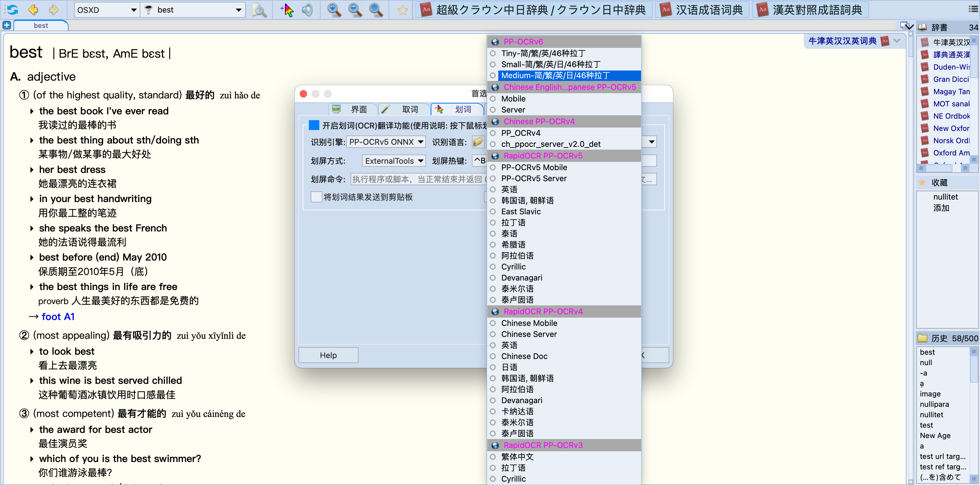980x485 pixels.
Task: Expand chevron next to 牛津英汉汉英词典 header
Action: tap(897, 41)
